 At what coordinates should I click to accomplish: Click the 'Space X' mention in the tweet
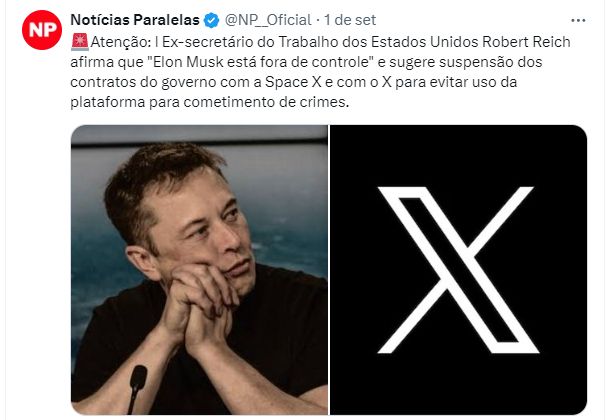(293, 82)
